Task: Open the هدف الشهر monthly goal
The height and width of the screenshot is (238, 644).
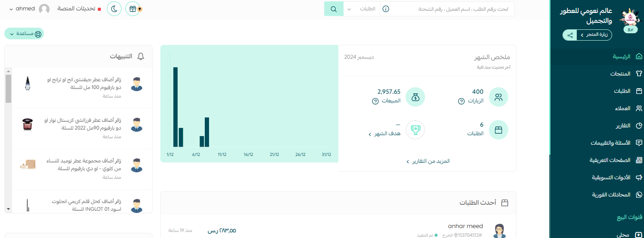Action: [x=385, y=134]
